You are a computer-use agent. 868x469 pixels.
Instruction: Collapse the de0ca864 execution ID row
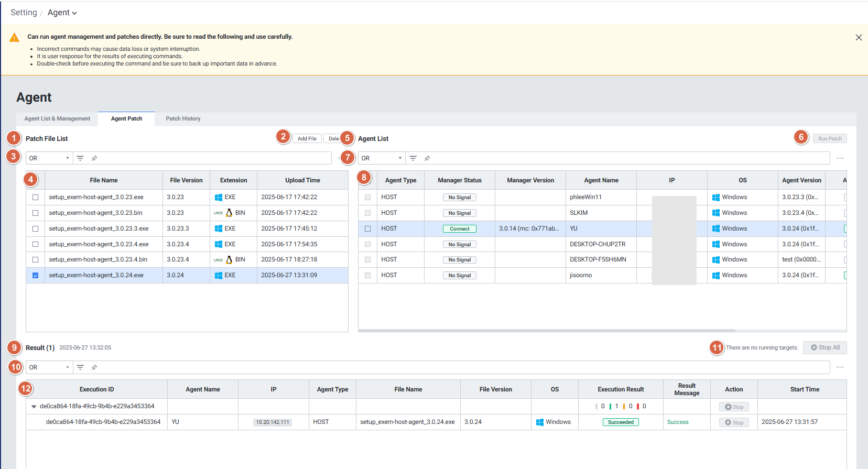(34, 407)
